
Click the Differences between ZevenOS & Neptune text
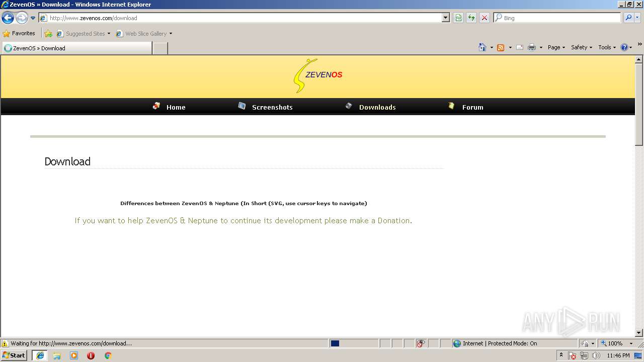tap(244, 204)
